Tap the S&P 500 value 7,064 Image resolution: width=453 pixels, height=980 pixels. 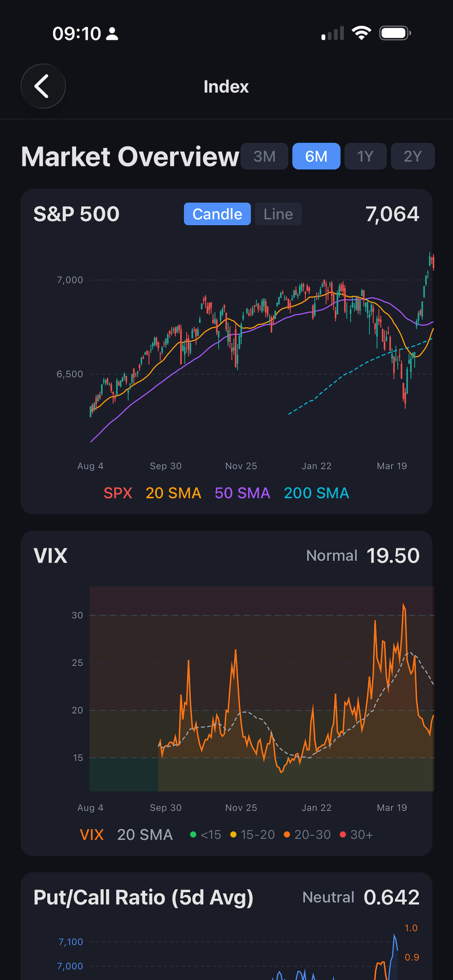(392, 214)
